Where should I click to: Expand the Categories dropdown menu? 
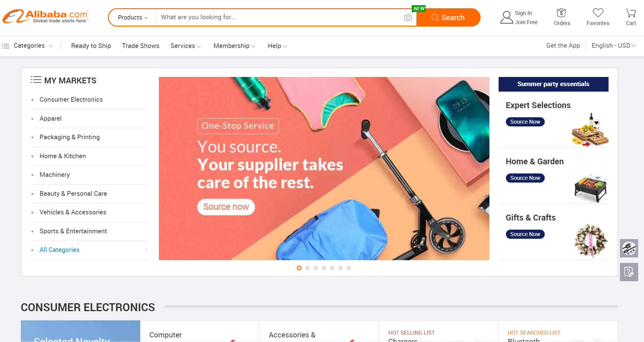pos(27,46)
